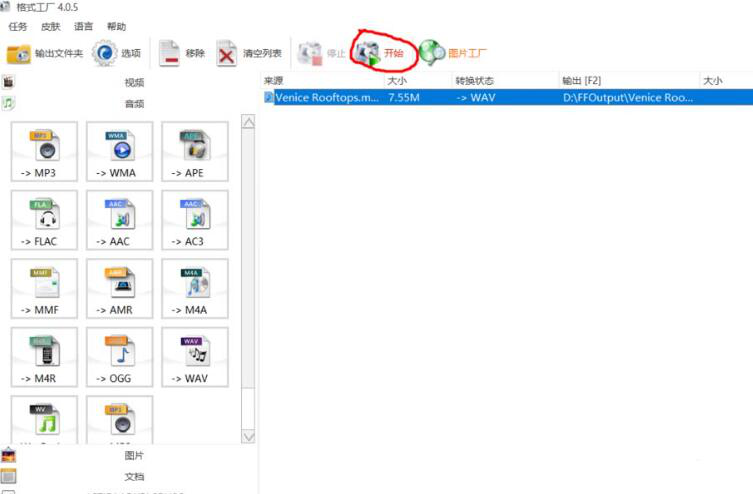Select the FLAC format icon

[46, 221]
